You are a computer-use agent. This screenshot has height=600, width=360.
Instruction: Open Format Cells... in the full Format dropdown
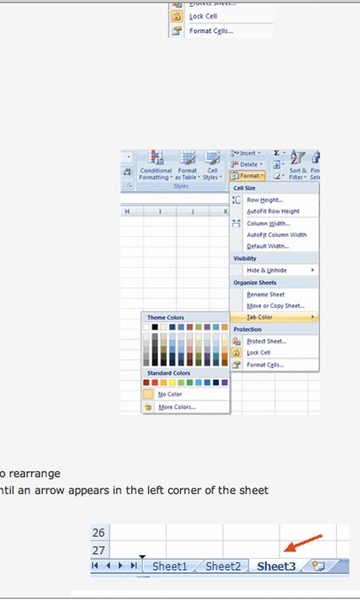[x=265, y=365]
